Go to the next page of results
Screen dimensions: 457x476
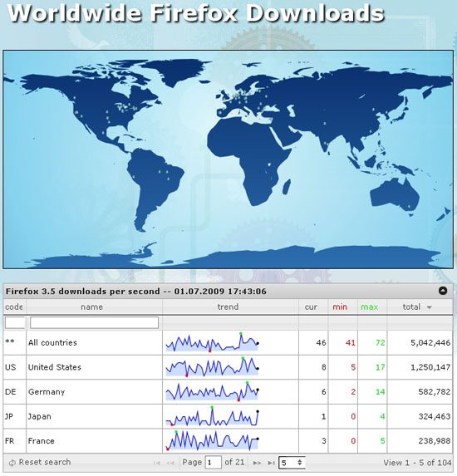tap(257, 463)
